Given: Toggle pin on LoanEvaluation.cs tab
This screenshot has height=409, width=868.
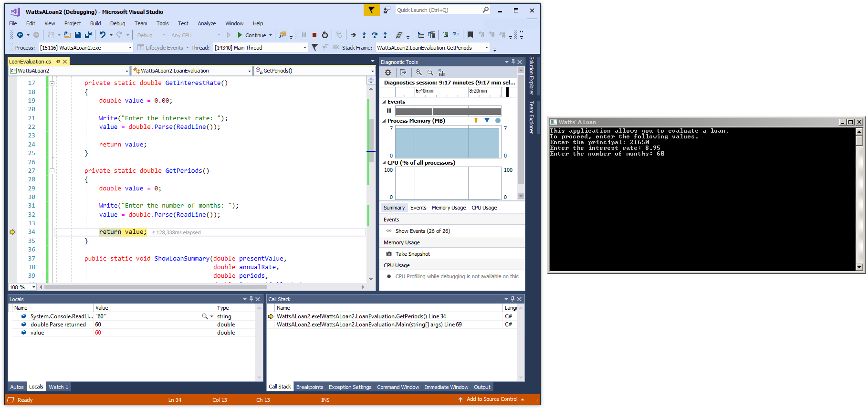Looking at the screenshot, I should point(58,62).
